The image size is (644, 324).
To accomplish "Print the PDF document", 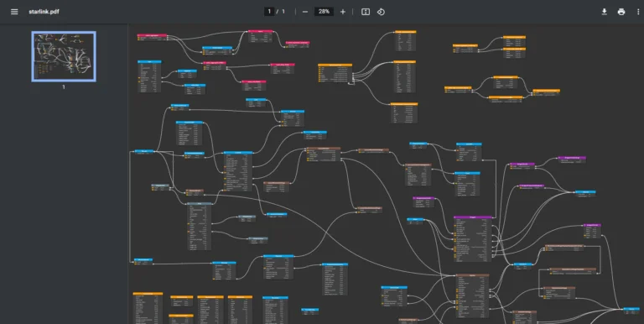I will click(x=621, y=12).
